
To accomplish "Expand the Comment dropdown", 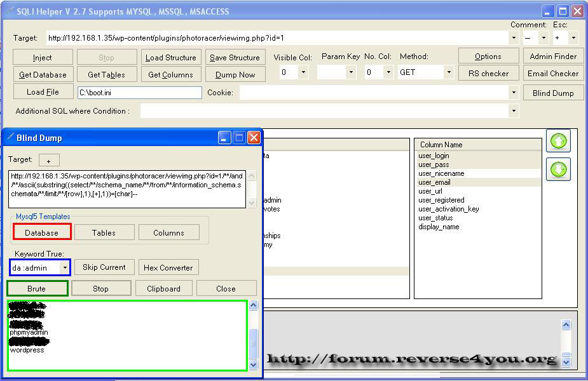I will (x=544, y=38).
